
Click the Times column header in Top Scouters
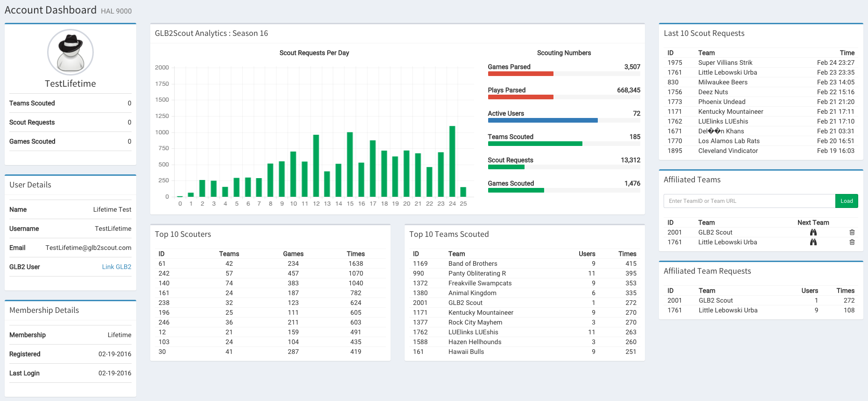click(355, 254)
